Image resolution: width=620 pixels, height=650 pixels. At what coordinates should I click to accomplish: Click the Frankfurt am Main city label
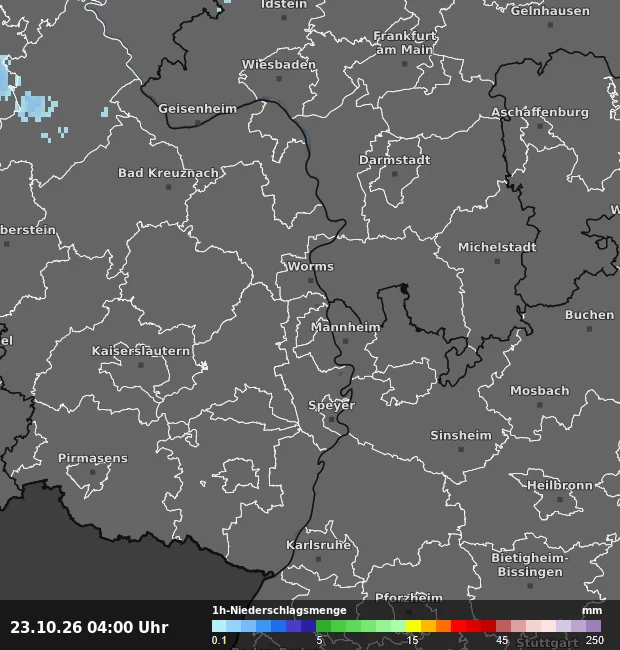coord(405,43)
